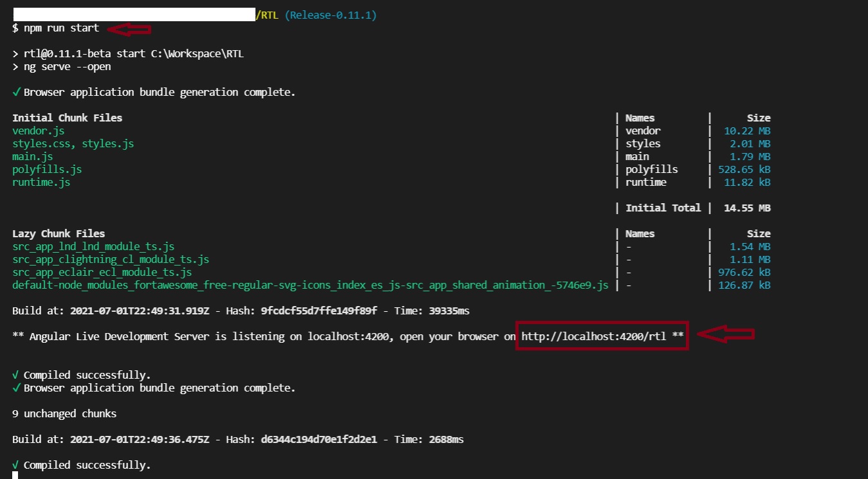Select the main.js chunk file
868x479 pixels.
pos(32,156)
